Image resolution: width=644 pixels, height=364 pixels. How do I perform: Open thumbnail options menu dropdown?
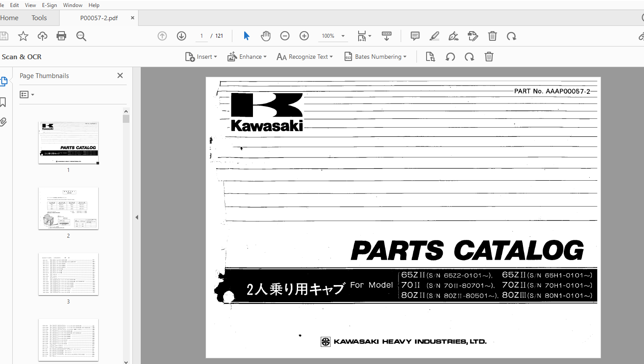click(27, 94)
